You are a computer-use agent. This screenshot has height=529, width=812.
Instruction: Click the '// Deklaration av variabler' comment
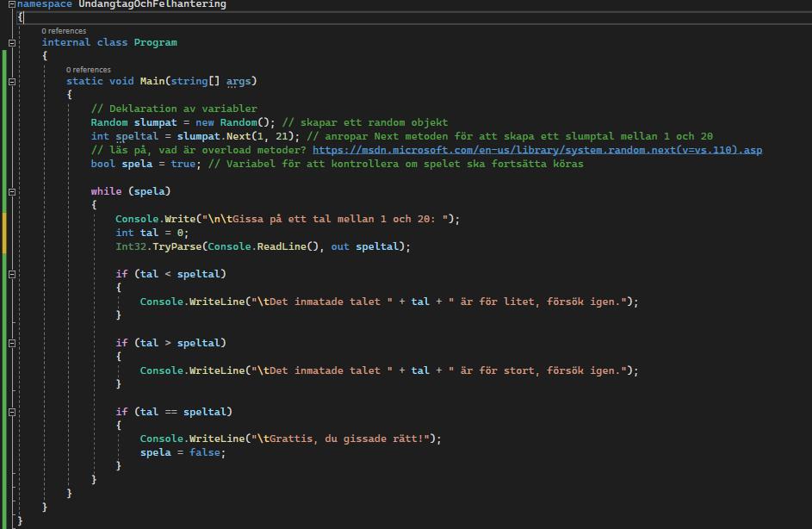(174, 109)
